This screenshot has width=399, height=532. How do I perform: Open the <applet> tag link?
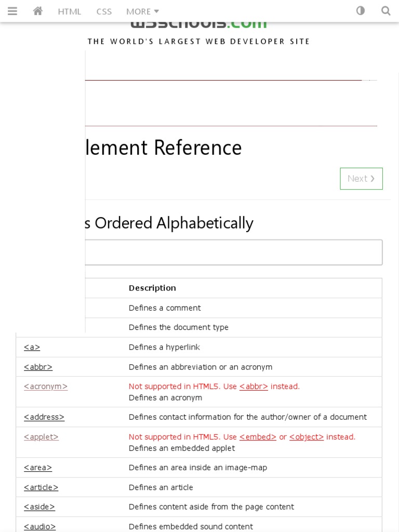pyautogui.click(x=42, y=437)
